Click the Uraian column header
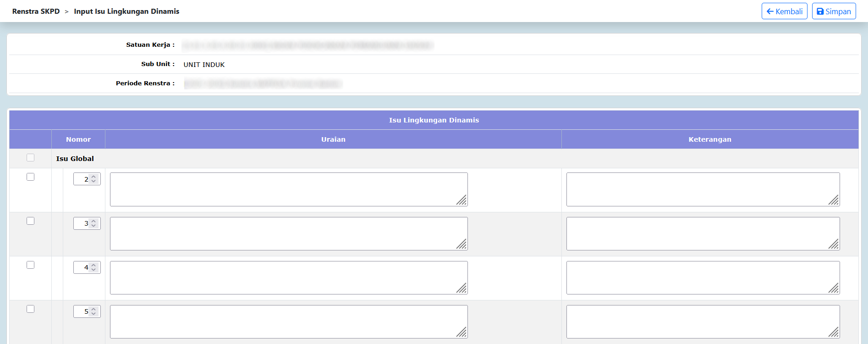Screen dimensions: 868x344 coord(333,139)
